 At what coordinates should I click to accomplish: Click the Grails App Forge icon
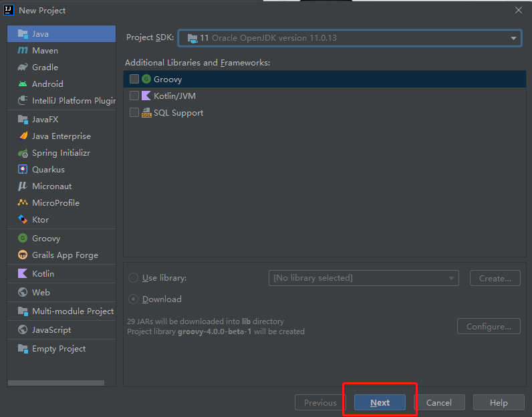point(23,255)
